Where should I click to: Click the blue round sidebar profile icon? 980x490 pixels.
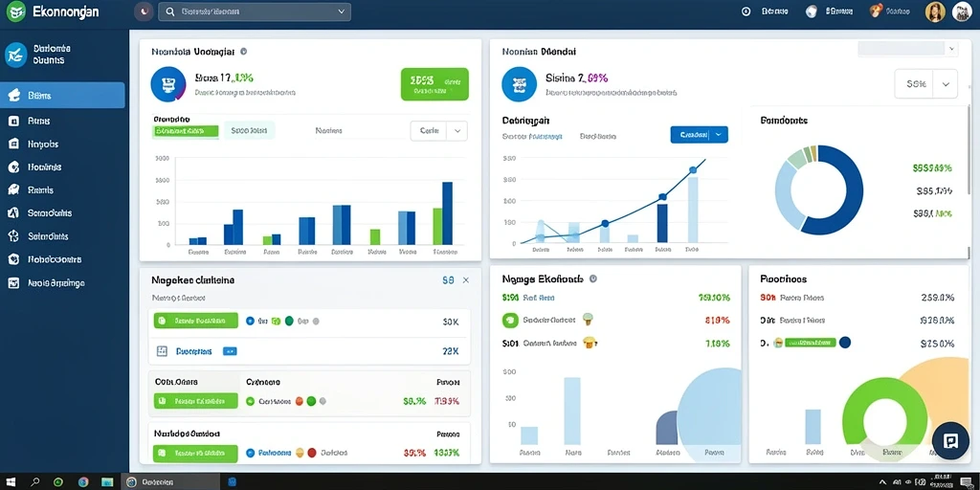(x=16, y=55)
